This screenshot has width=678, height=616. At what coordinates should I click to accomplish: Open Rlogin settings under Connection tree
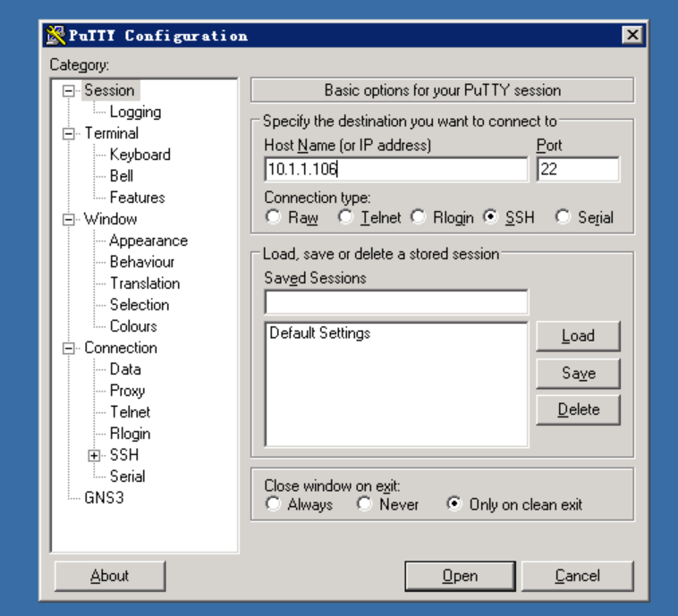click(x=131, y=434)
